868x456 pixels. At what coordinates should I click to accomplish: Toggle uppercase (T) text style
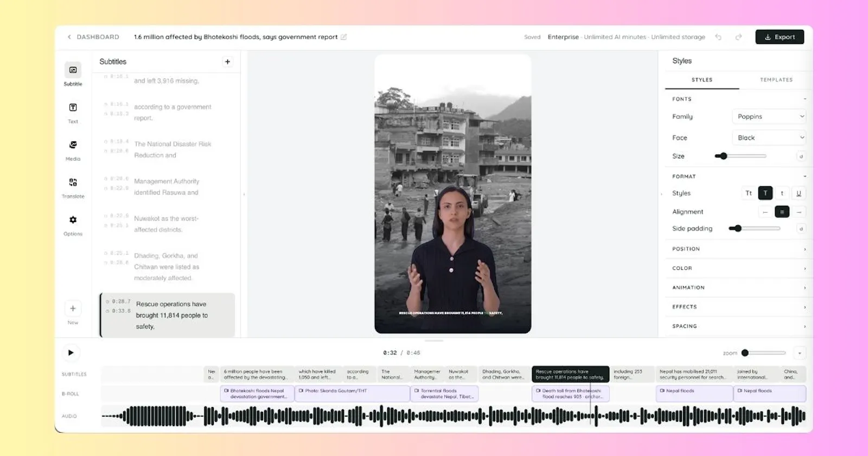pyautogui.click(x=765, y=193)
